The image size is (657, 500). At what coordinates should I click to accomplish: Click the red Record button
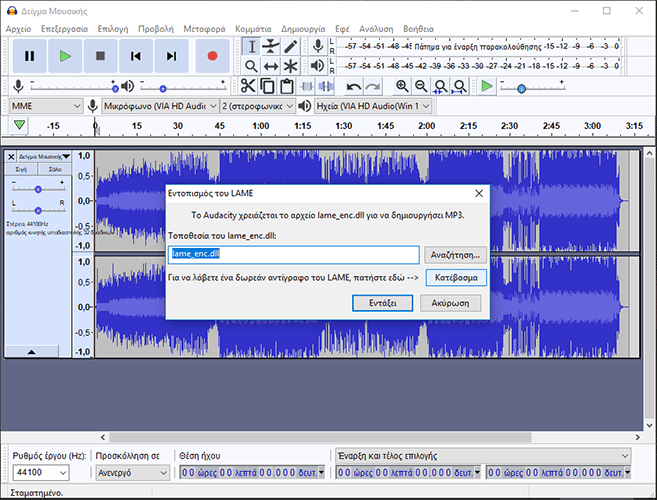coord(212,56)
